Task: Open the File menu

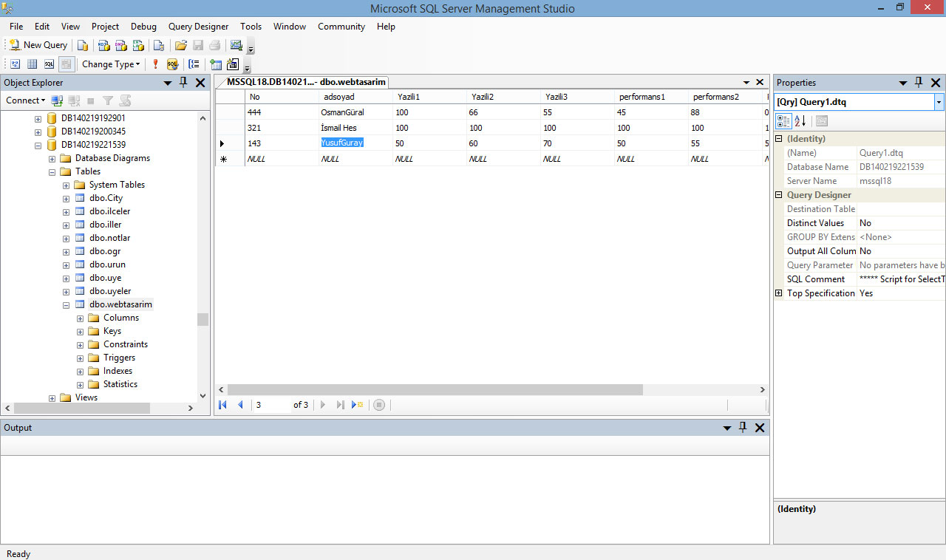Action: click(x=16, y=27)
